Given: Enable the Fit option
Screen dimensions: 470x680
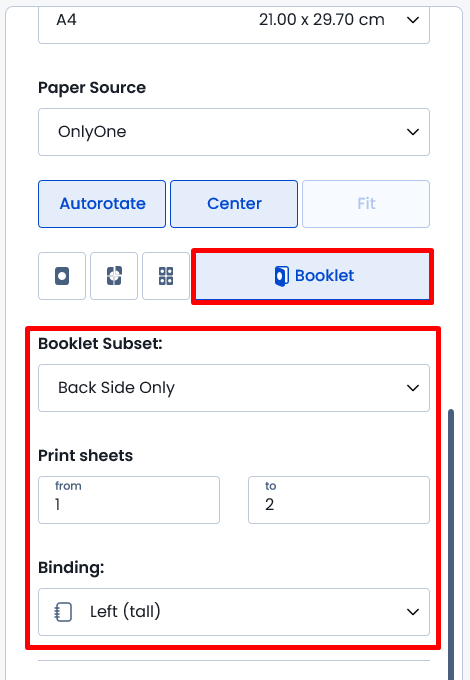Looking at the screenshot, I should pyautogui.click(x=366, y=204).
